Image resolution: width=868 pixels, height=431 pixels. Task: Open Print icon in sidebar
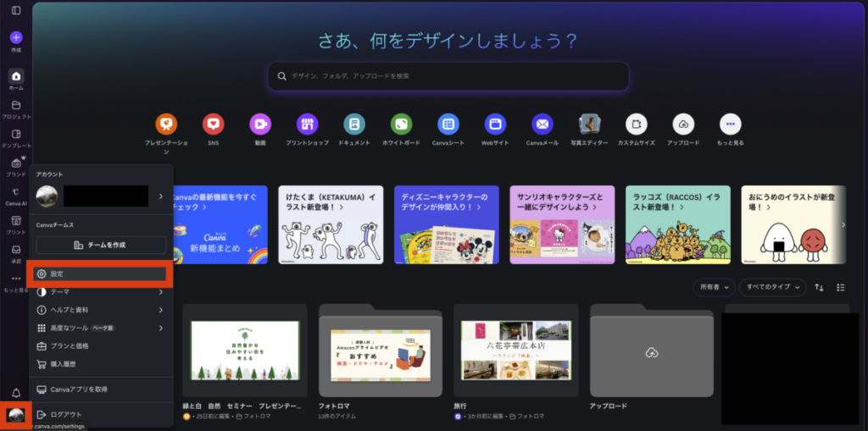pyautogui.click(x=16, y=221)
